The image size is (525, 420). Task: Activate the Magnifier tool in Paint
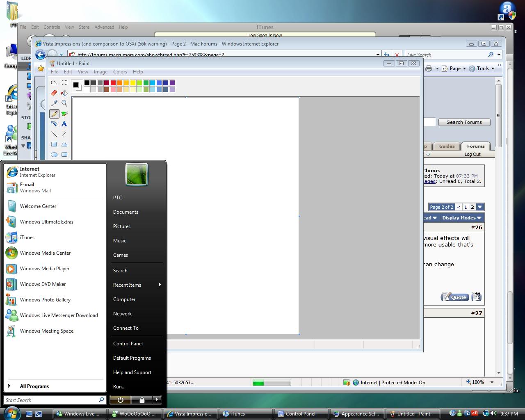pyautogui.click(x=64, y=103)
